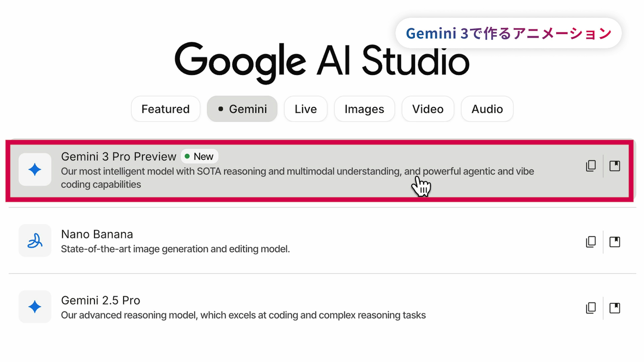The width and height of the screenshot is (644, 362).
Task: Copy the Nano Banana model name
Action: tap(591, 242)
